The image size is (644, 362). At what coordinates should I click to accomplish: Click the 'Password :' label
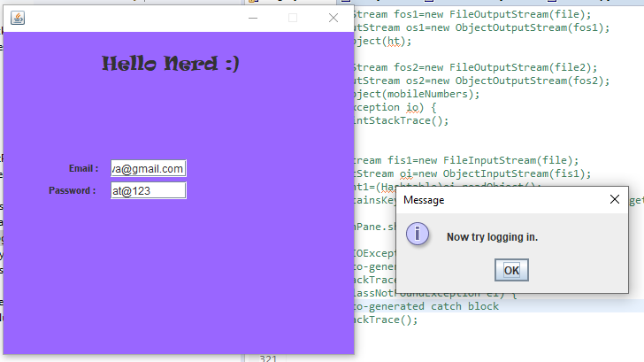(73, 190)
